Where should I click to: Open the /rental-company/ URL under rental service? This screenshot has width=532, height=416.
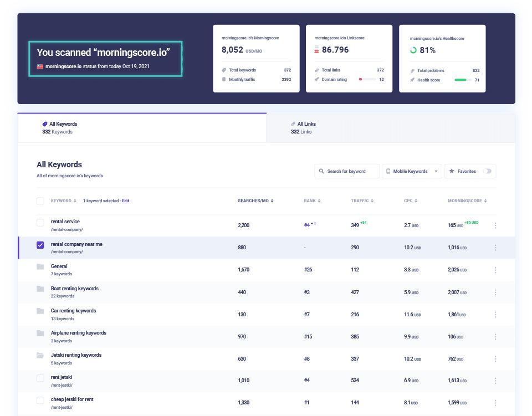(x=67, y=229)
